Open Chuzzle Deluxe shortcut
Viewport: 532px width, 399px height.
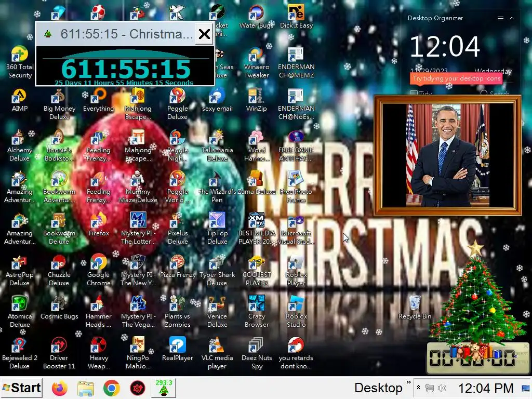pyautogui.click(x=59, y=270)
